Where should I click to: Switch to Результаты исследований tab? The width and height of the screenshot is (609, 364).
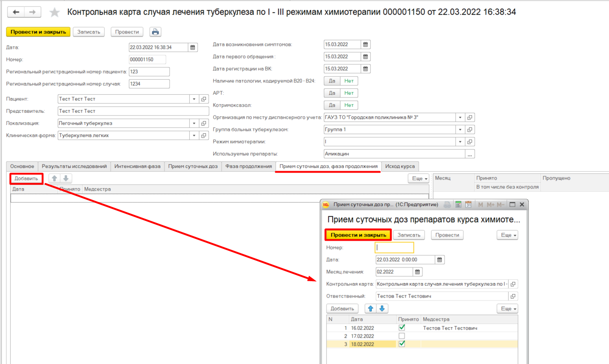[74, 166]
